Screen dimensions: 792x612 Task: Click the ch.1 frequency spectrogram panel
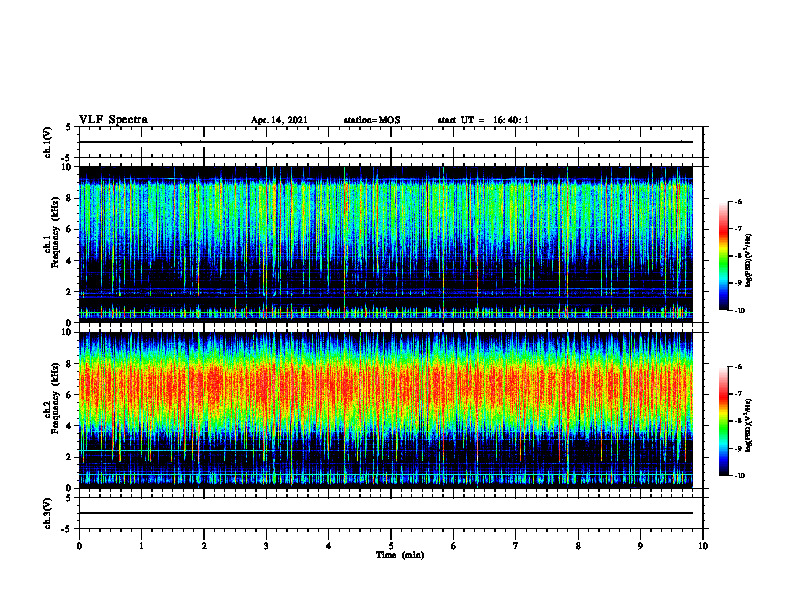click(386, 244)
